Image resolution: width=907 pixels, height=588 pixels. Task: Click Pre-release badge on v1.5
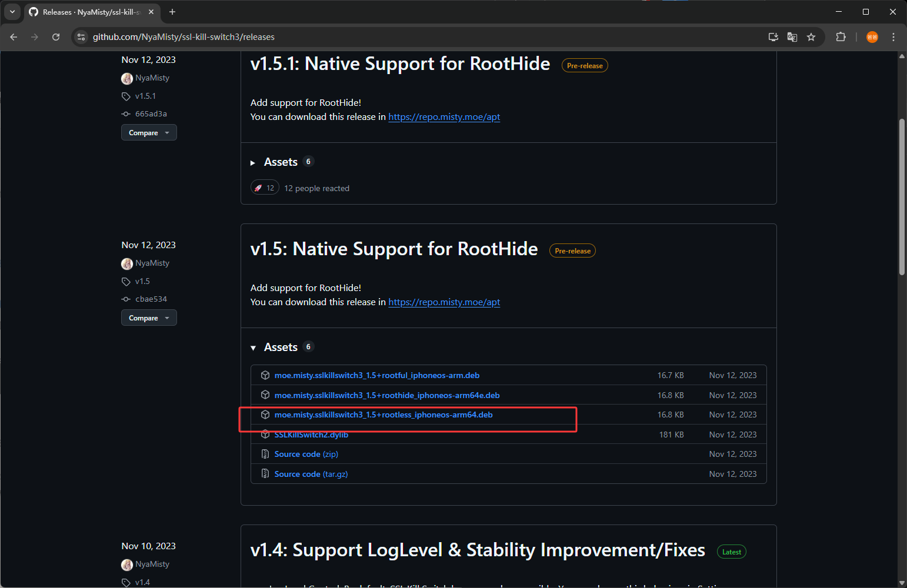(x=572, y=251)
